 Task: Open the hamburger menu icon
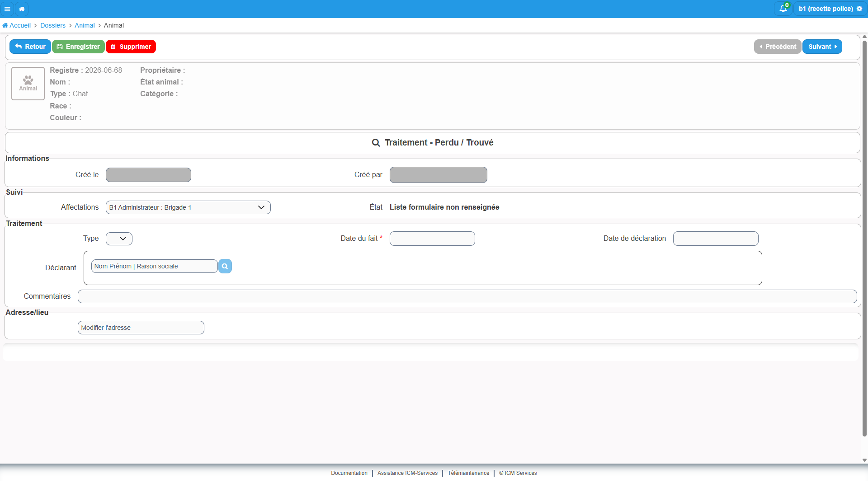(7, 9)
